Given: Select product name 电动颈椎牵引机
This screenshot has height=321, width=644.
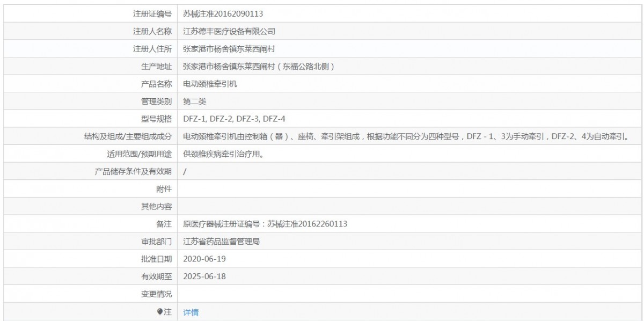Looking at the screenshot, I should click(210, 84).
